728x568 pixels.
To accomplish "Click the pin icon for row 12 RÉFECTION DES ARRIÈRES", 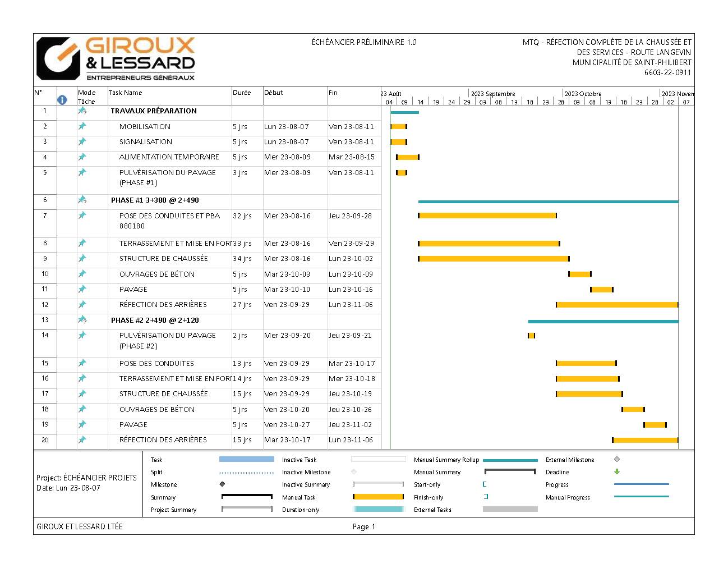I will [x=82, y=304].
